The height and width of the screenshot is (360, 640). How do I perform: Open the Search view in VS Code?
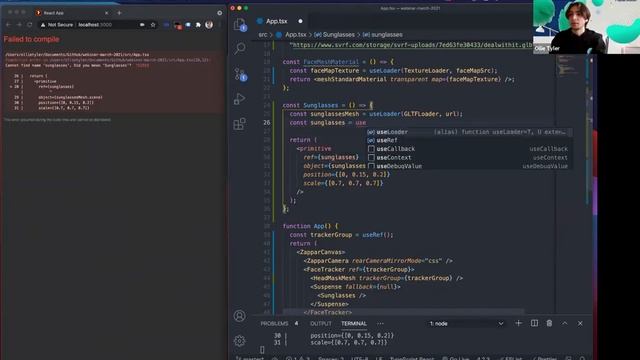pyautogui.click(x=240, y=49)
